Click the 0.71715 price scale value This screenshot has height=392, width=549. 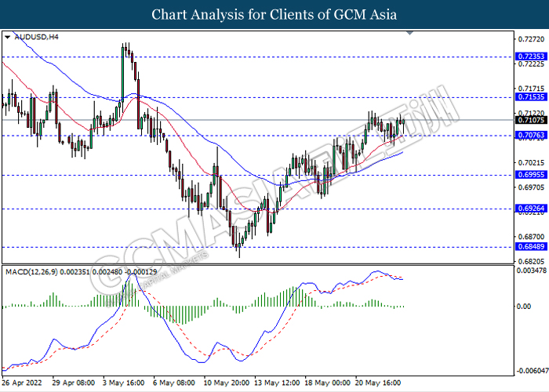531,89
